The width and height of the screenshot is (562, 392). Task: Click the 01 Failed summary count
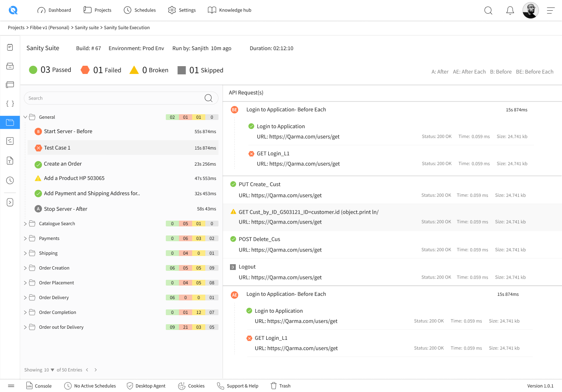(x=101, y=70)
